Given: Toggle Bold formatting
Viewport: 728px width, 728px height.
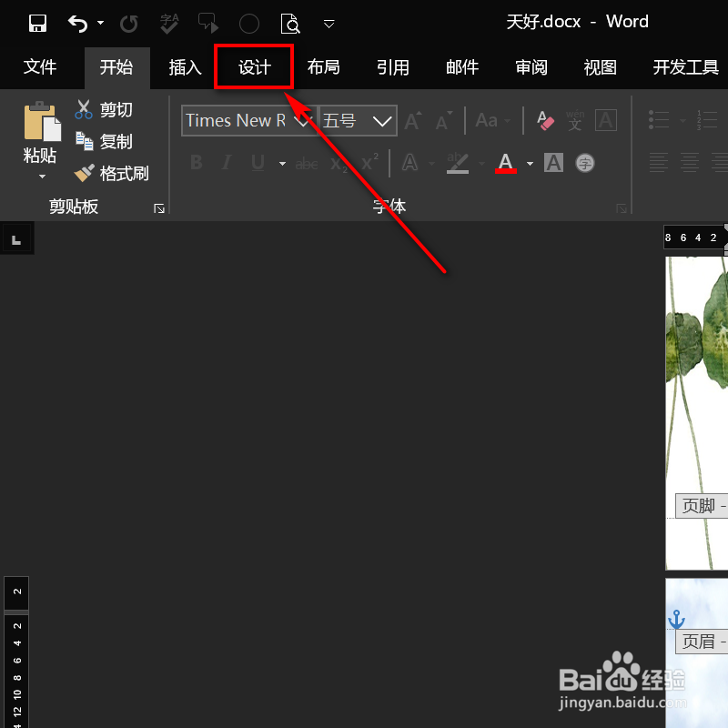Looking at the screenshot, I should point(196,163).
